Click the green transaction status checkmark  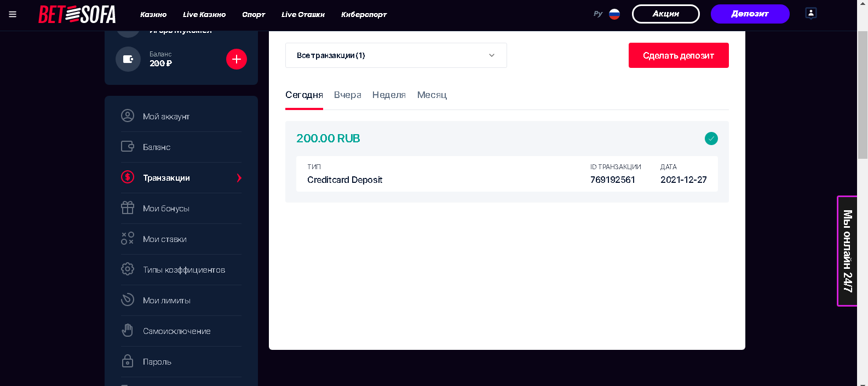(x=711, y=139)
